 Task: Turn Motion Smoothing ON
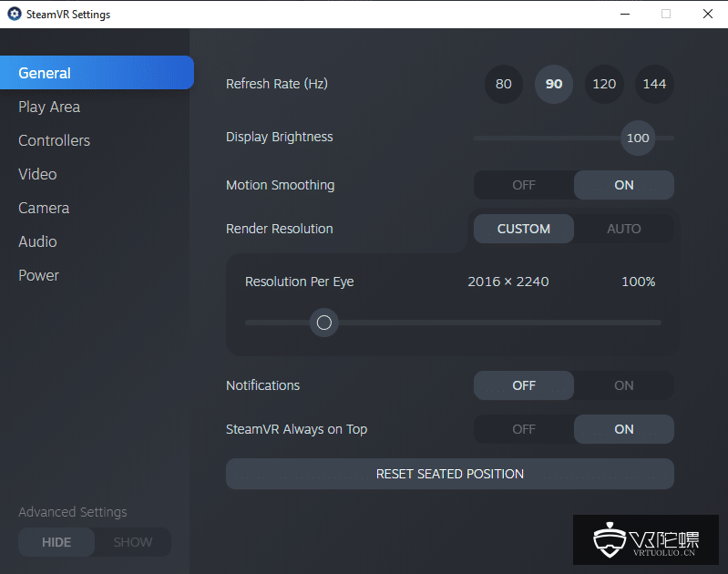pos(624,185)
